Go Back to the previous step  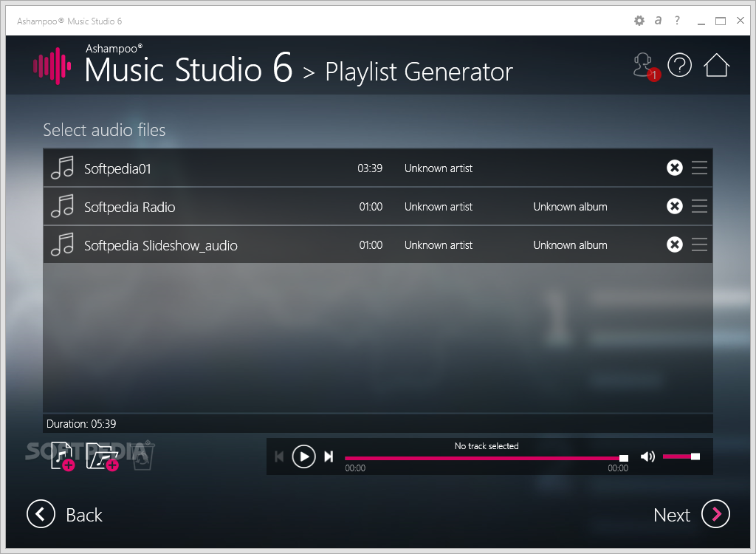coord(65,514)
